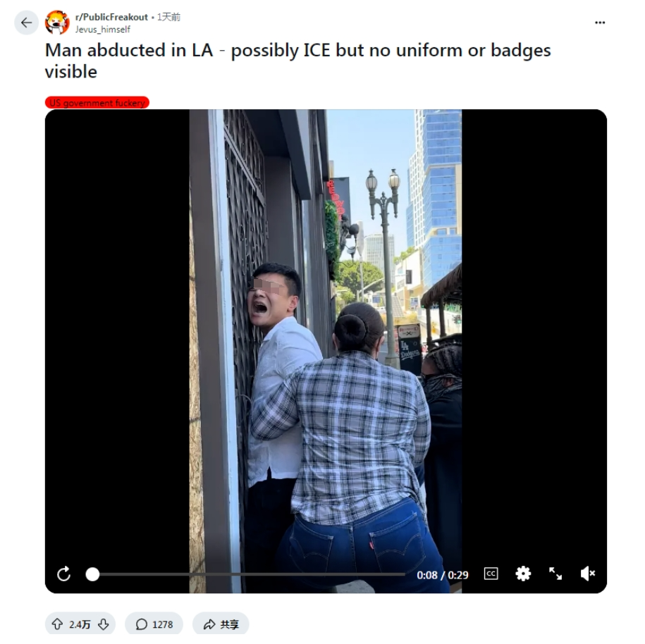Click the 2.4万 vote count
Image resolution: width=645 pixels, height=644 pixels.
(80, 625)
